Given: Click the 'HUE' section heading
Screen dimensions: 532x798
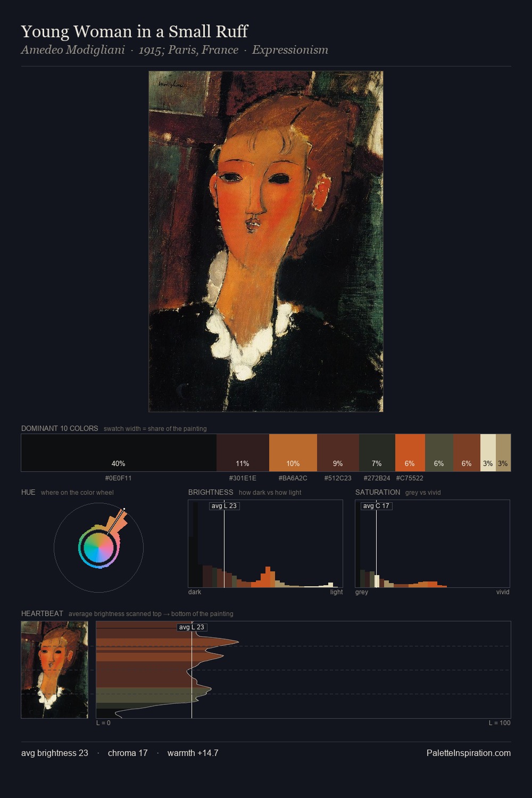Looking at the screenshot, I should click(28, 492).
